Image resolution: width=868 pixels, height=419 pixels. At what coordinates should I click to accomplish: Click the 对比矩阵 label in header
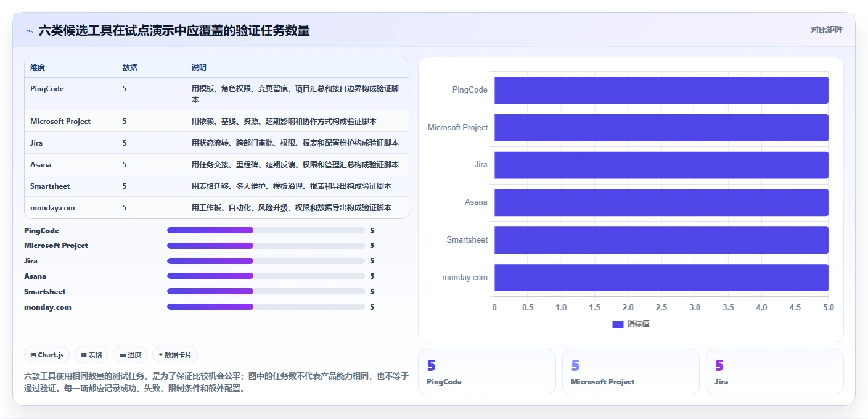[826, 30]
